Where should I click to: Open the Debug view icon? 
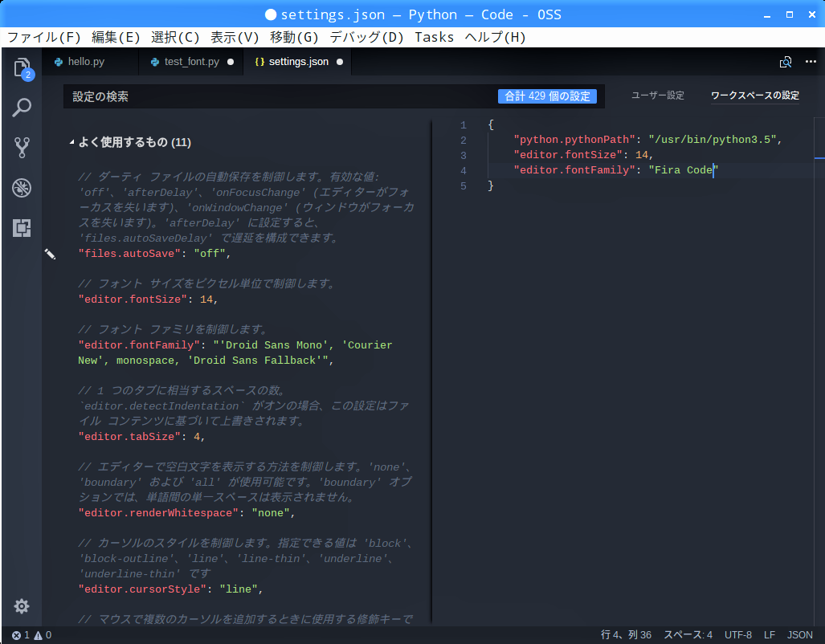(x=22, y=188)
